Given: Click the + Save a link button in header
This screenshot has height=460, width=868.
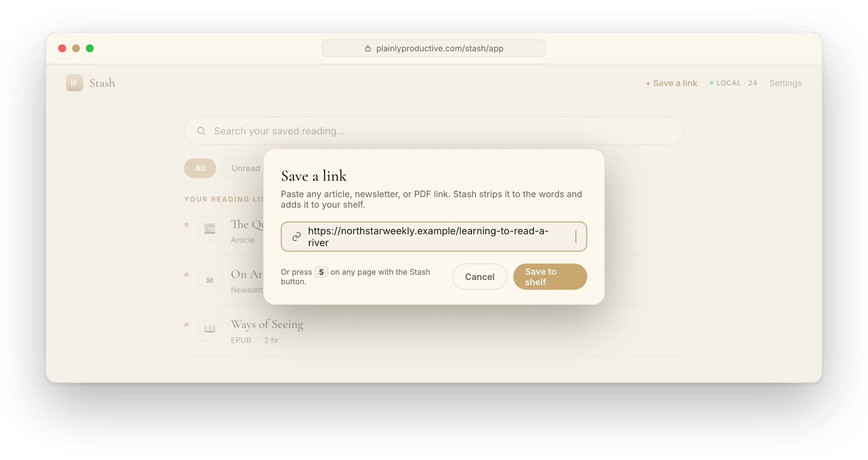Looking at the screenshot, I should 671,83.
